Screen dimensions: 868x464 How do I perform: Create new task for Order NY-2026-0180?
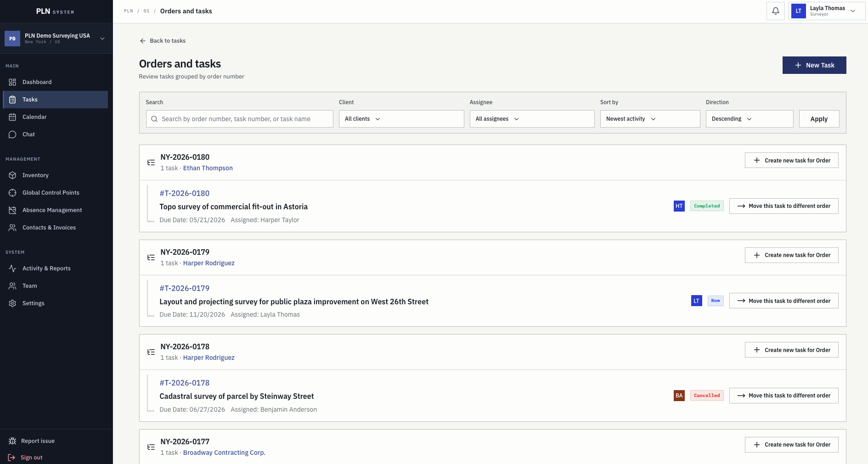[791, 160]
